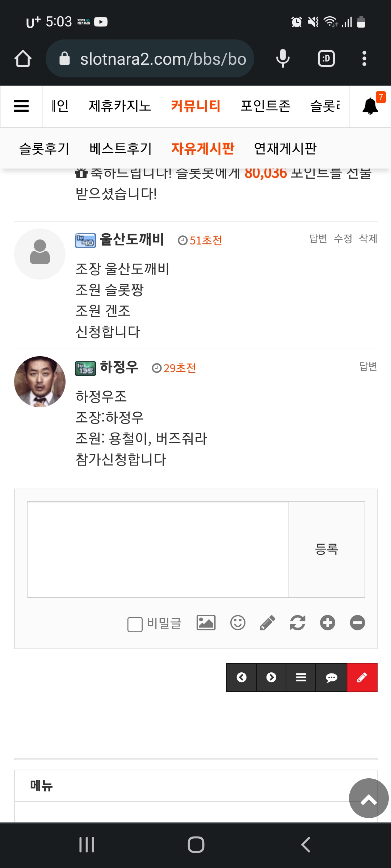Click the red write-post pencil button
The height and width of the screenshot is (868, 391).
coord(362,677)
